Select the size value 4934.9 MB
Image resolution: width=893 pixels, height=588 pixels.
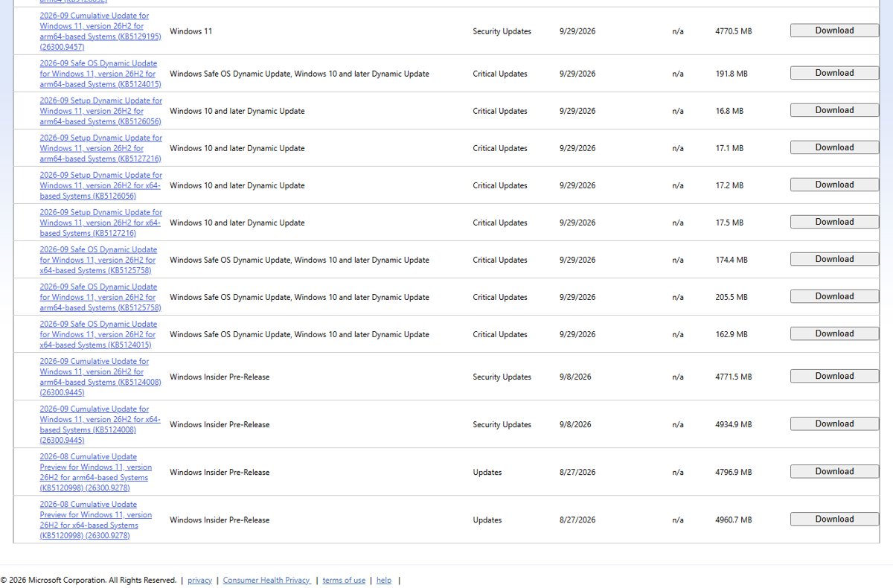[733, 424]
